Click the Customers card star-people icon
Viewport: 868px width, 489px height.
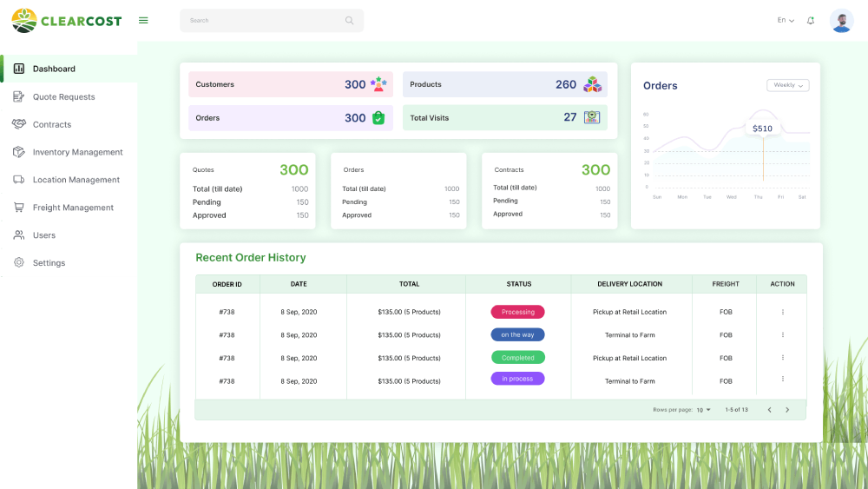pyautogui.click(x=378, y=84)
